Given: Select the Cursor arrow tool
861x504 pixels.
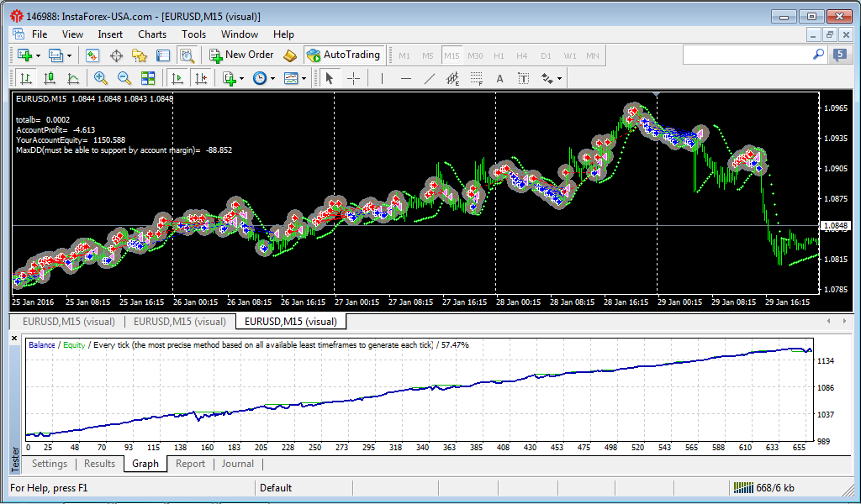Looking at the screenshot, I should 330,78.
